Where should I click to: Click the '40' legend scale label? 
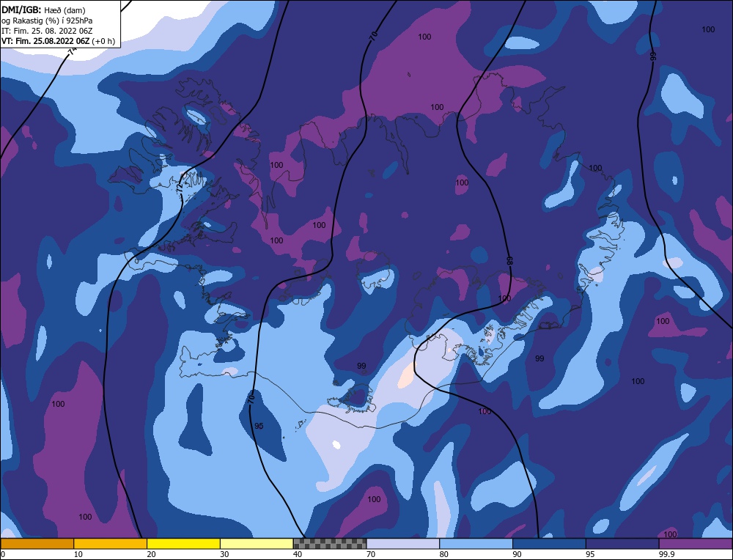298,554
